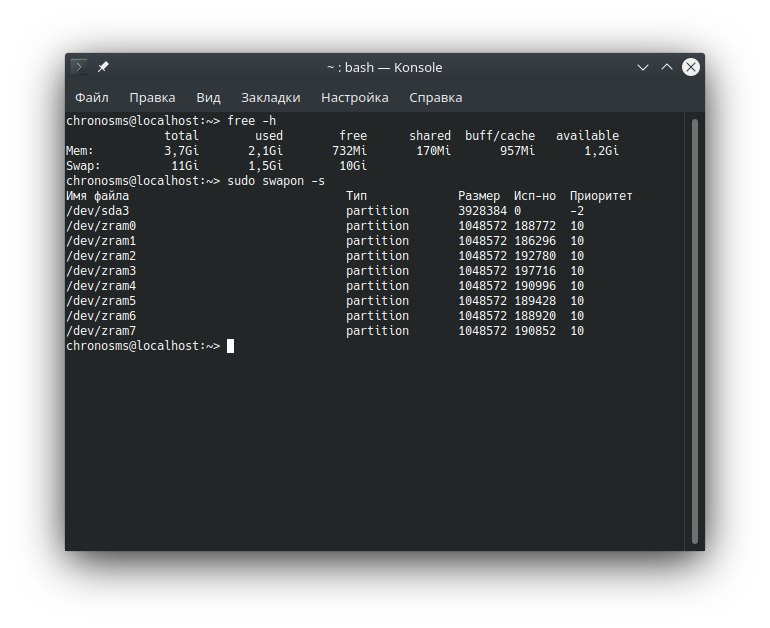Click the 2,1Gi used memory value

pyautogui.click(x=266, y=151)
